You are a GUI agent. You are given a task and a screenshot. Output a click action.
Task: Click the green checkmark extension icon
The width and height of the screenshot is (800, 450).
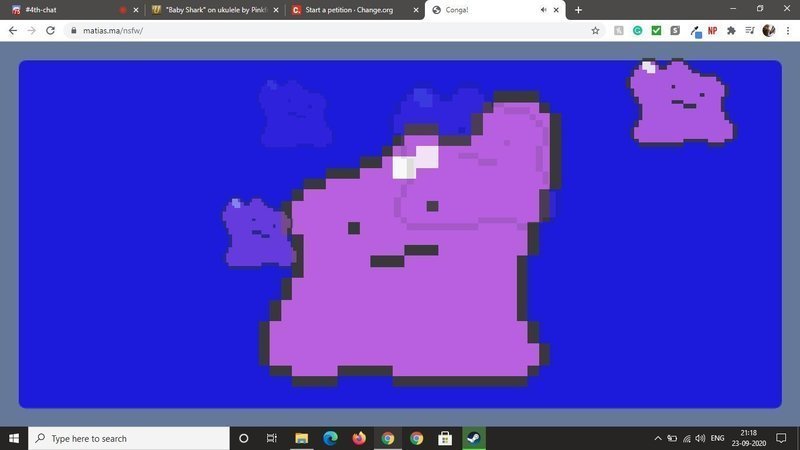tap(656, 30)
